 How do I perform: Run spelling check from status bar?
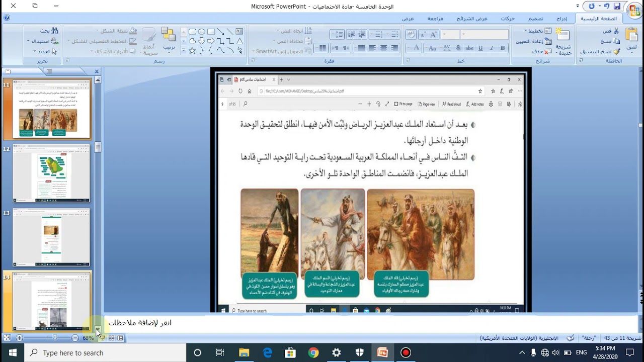(570, 338)
